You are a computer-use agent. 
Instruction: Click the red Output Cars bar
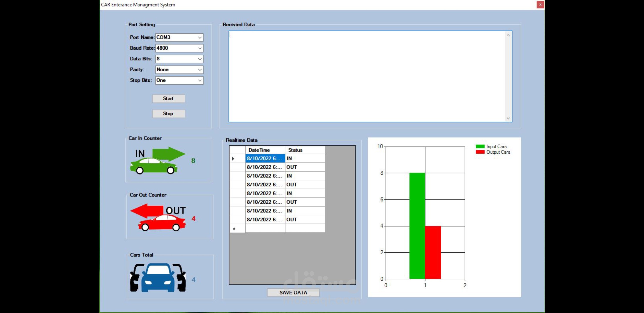433,253
